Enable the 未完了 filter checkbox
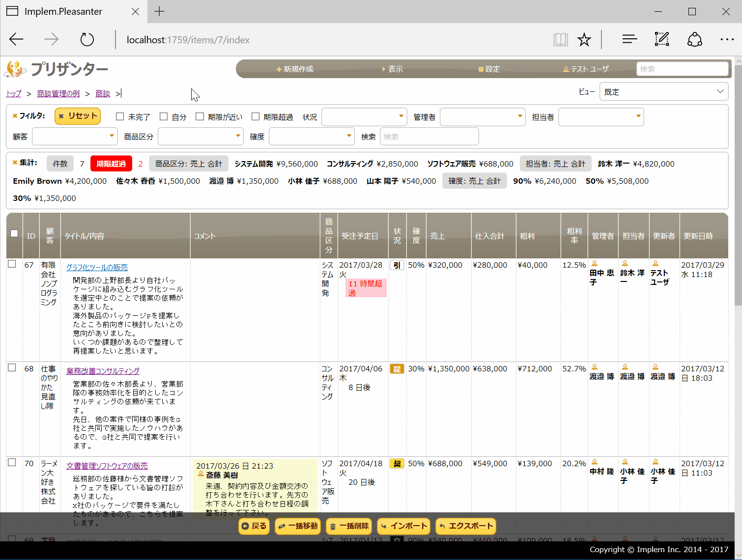The width and height of the screenshot is (742, 560). 120,116
